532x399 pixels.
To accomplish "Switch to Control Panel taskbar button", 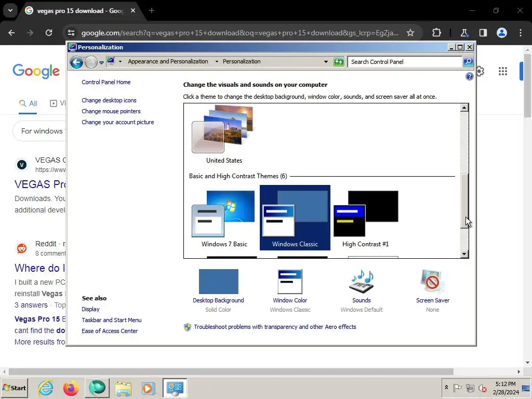I will coord(175,388).
